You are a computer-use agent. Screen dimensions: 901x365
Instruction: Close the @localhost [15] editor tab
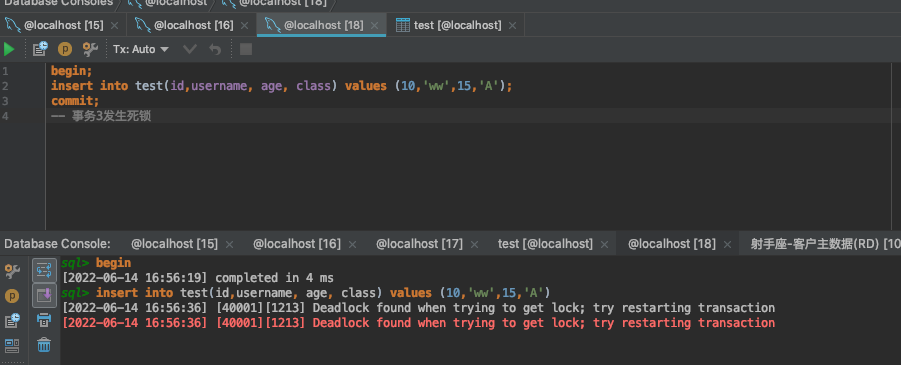pos(114,26)
